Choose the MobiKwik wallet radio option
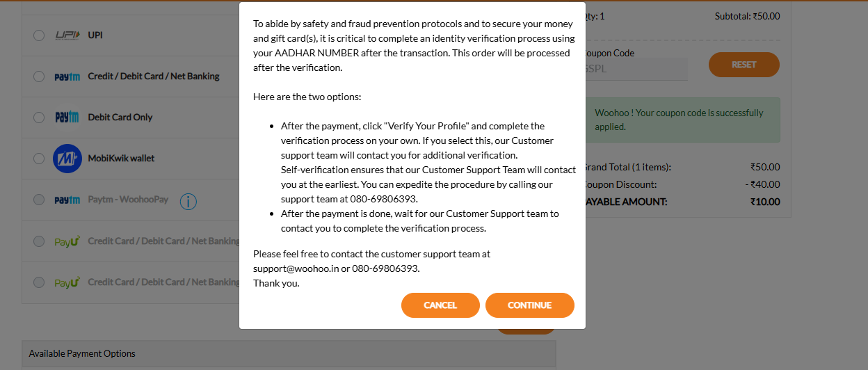868x370 pixels. click(39, 159)
